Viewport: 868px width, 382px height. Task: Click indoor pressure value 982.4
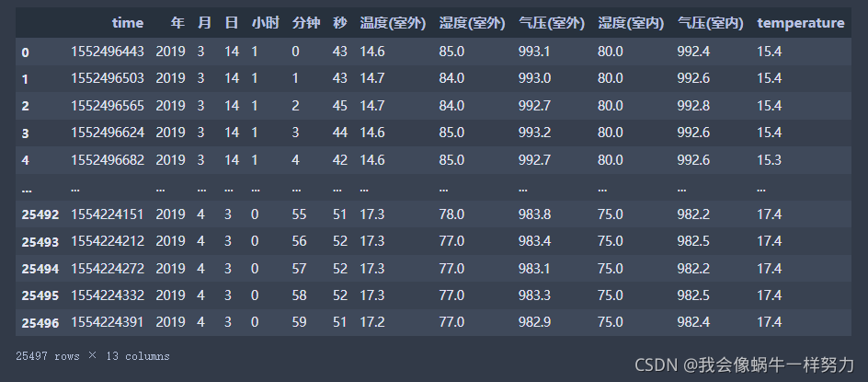693,322
